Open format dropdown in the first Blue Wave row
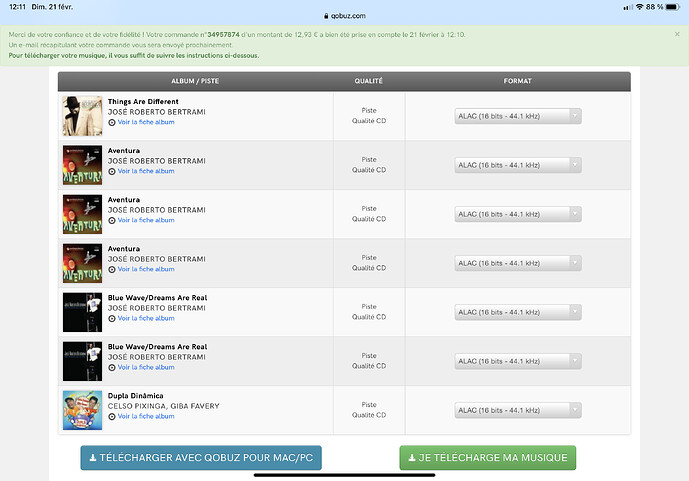The image size is (689, 481). pyautogui.click(x=518, y=312)
